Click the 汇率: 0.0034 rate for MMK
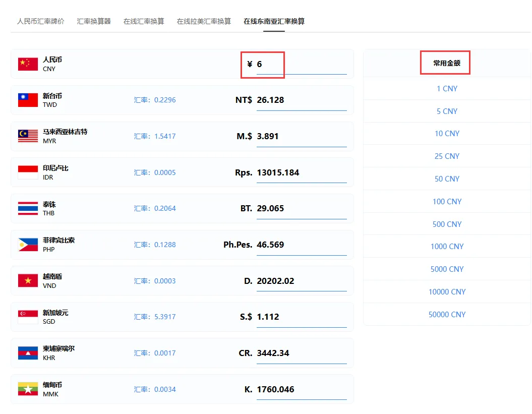 (155, 390)
